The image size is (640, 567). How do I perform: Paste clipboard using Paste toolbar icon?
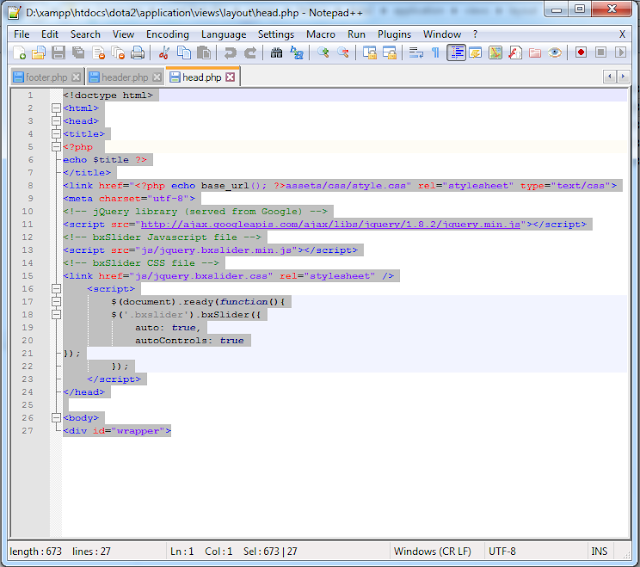click(x=204, y=53)
